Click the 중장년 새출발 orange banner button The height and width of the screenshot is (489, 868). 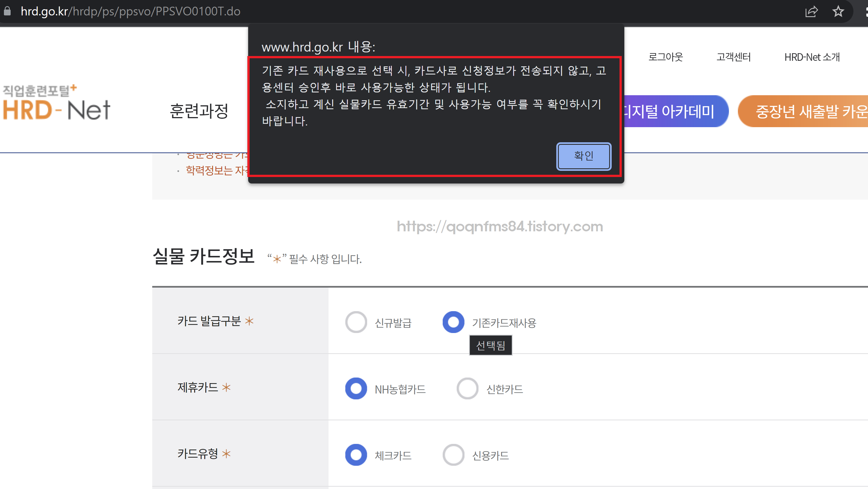(803, 111)
